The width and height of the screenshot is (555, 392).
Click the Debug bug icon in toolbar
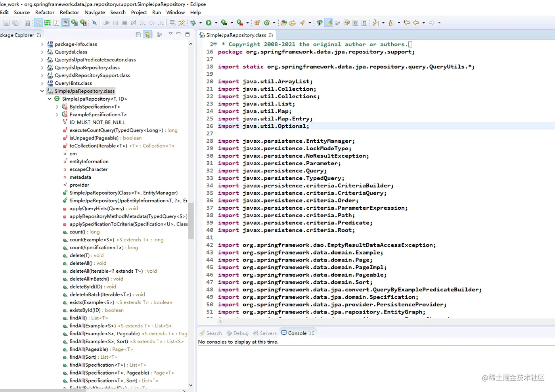[193, 23]
